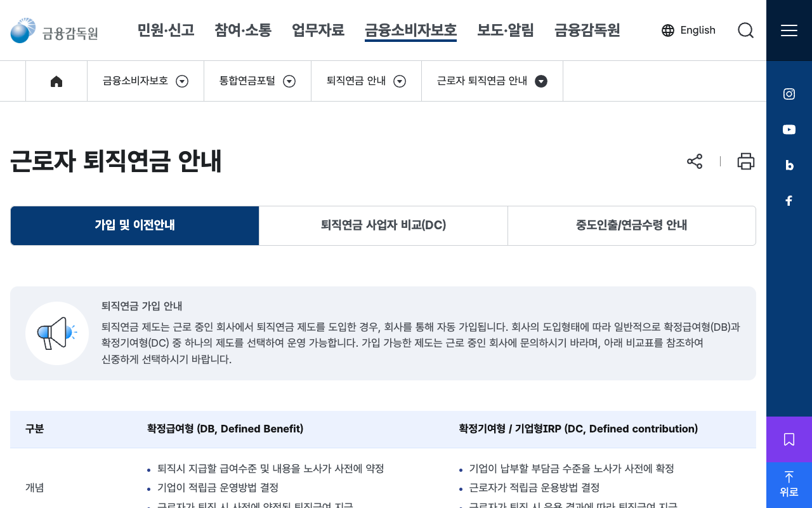Click bullet text 근로자가 적립금 운용방법 결정
The image size is (812, 508).
(x=534, y=488)
